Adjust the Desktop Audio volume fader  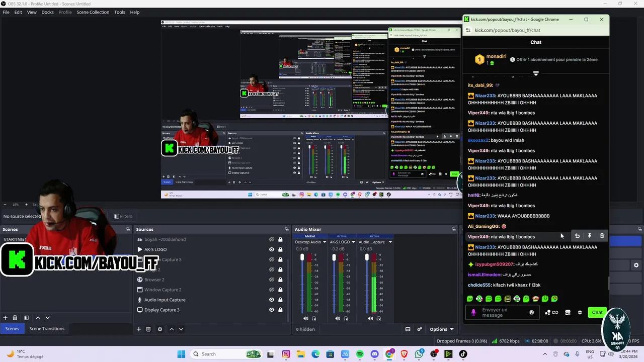pyautogui.click(x=302, y=257)
